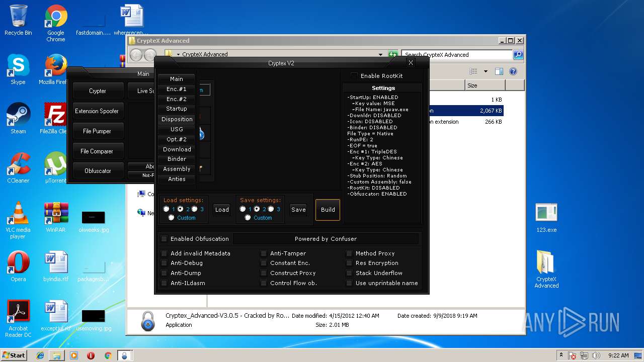Switch to the Enc.#1 tab

pos(177,89)
